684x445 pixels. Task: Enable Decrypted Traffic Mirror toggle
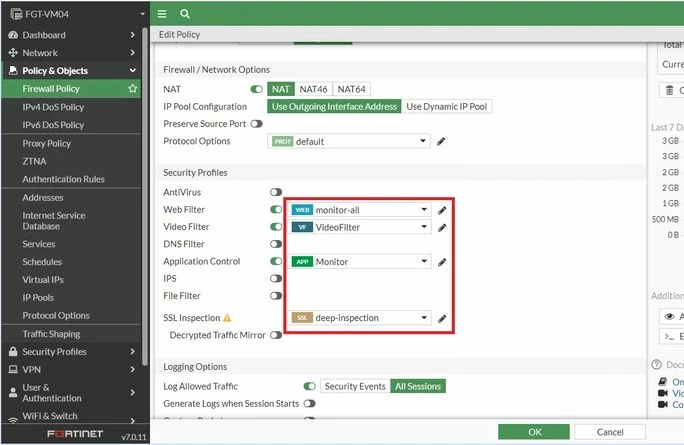click(x=276, y=335)
